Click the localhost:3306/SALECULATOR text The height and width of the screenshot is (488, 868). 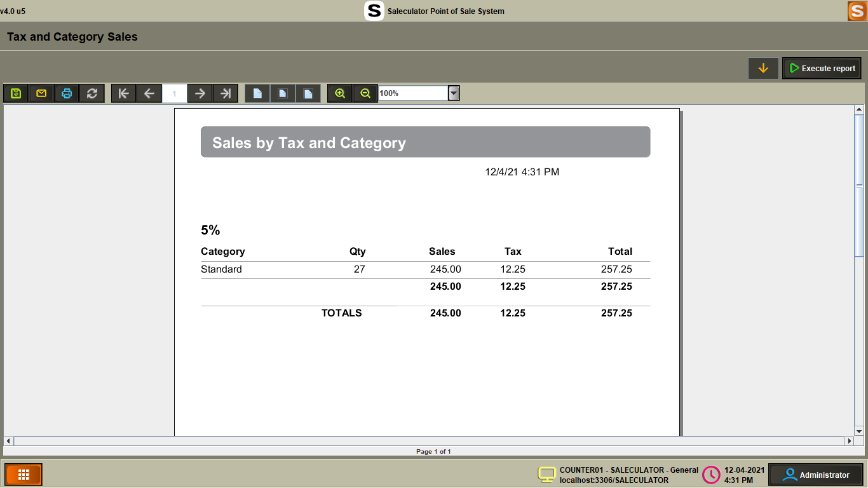pyautogui.click(x=614, y=480)
